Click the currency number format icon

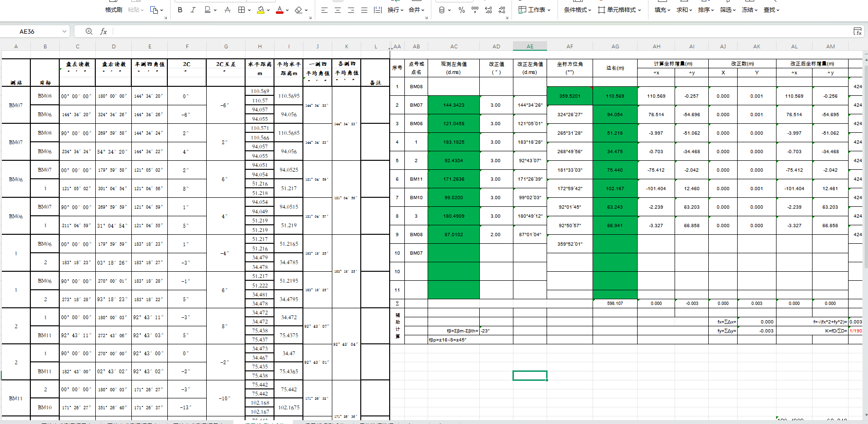(x=442, y=10)
